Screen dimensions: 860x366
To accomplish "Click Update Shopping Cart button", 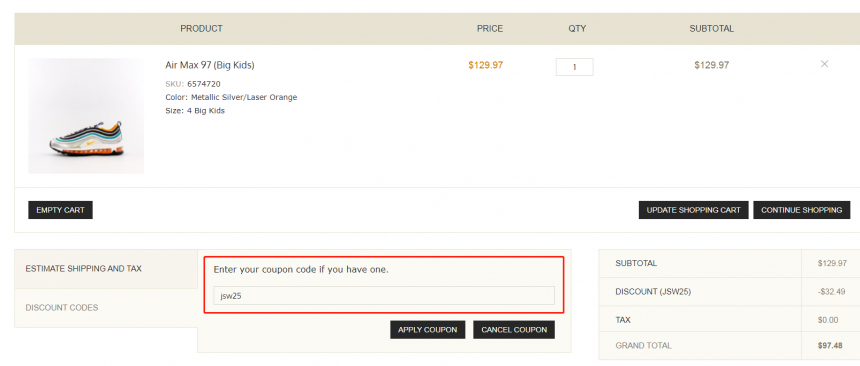I will click(693, 210).
